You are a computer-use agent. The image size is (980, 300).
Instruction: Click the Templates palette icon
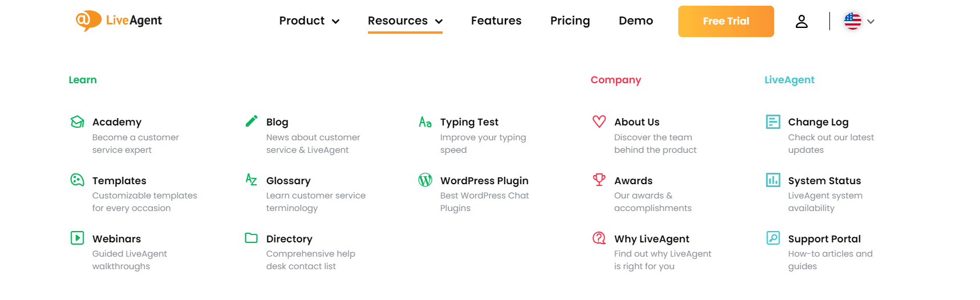(x=77, y=180)
